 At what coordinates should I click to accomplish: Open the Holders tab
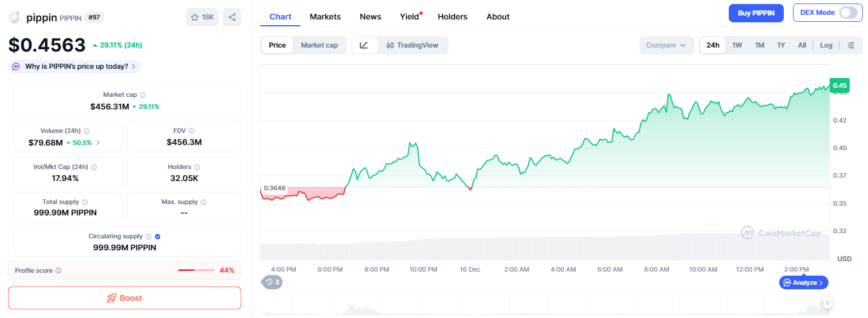(453, 17)
